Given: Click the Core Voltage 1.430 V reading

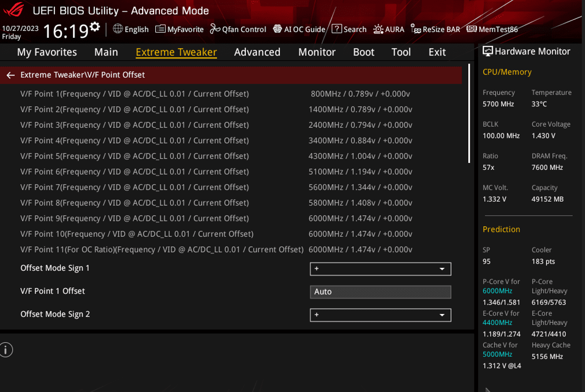Looking at the screenshot, I should pyautogui.click(x=543, y=136).
